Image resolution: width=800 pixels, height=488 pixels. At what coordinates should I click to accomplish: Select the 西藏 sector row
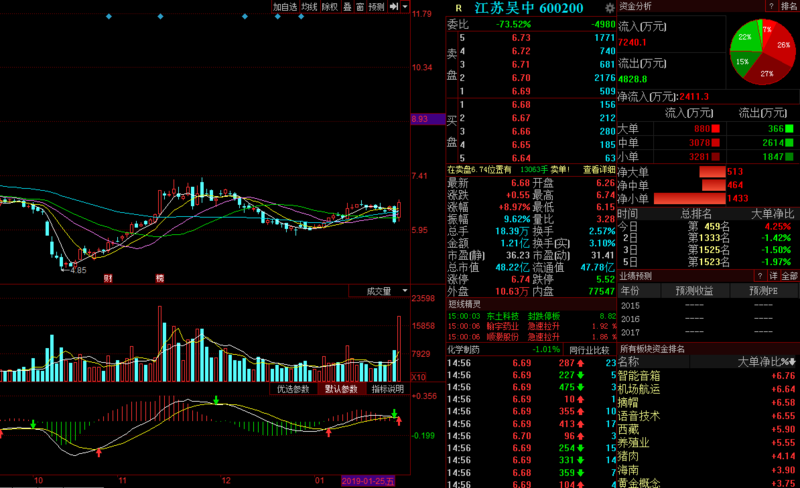pos(707,429)
